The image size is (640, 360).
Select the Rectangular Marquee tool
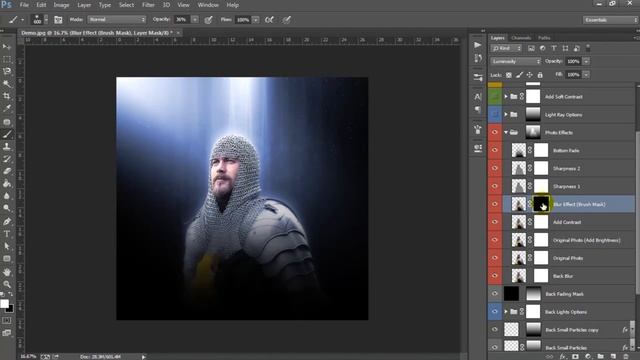(7, 59)
